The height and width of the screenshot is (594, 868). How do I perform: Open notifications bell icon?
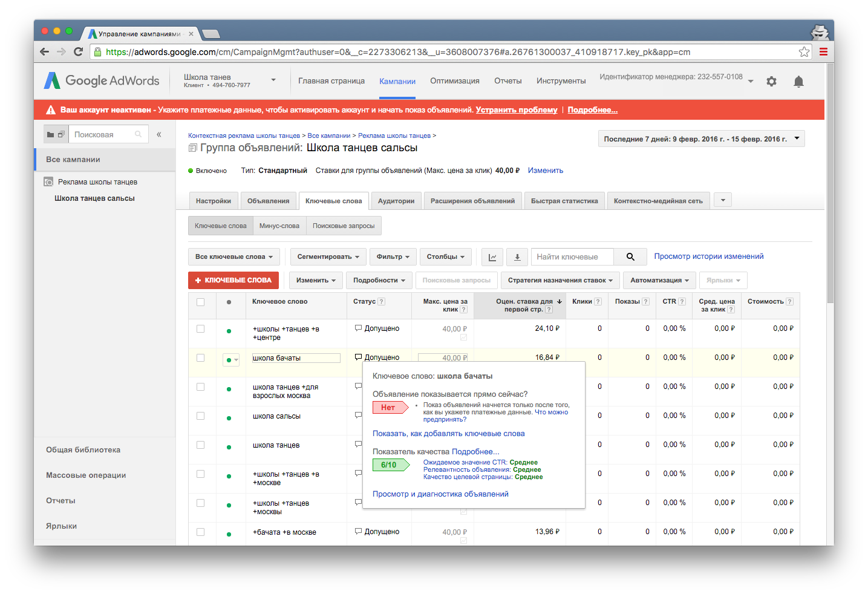(x=798, y=82)
